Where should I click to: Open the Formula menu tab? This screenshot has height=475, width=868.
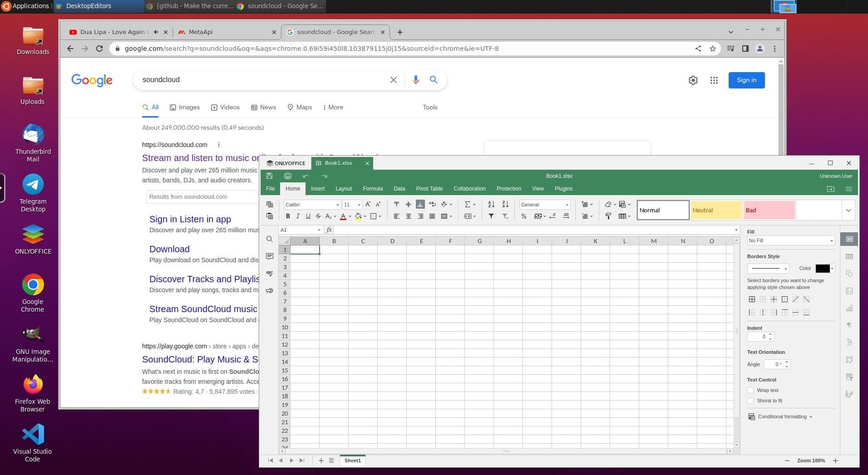(x=372, y=188)
